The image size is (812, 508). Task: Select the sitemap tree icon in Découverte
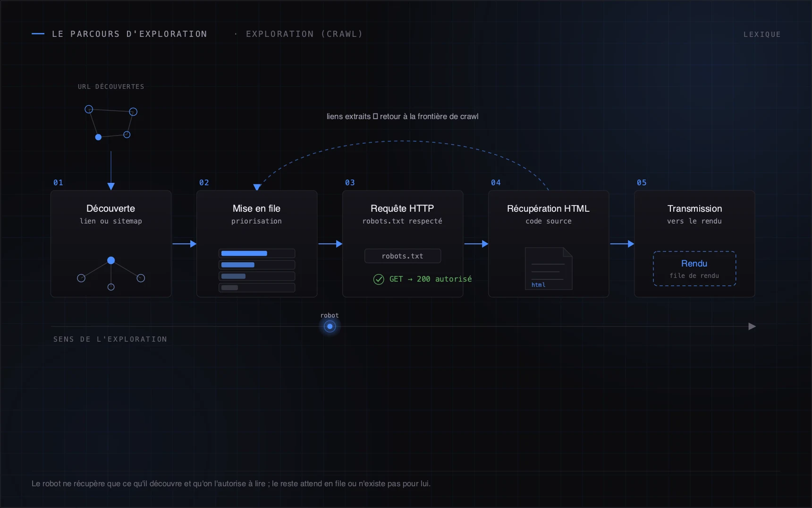pos(111,274)
